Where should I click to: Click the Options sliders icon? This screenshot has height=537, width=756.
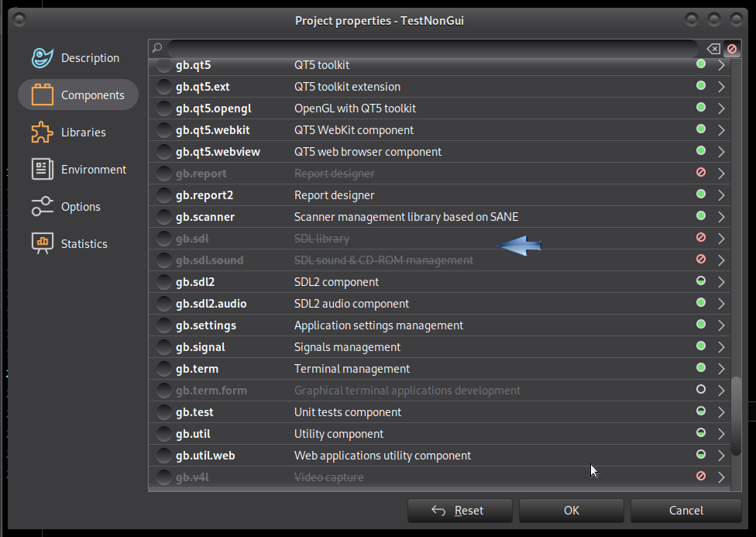[42, 207]
